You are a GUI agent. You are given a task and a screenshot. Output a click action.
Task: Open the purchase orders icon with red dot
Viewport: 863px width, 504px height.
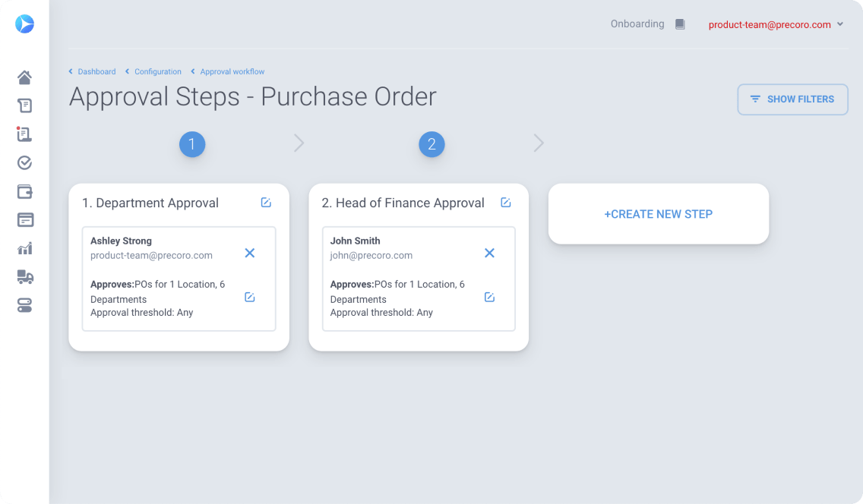24,134
